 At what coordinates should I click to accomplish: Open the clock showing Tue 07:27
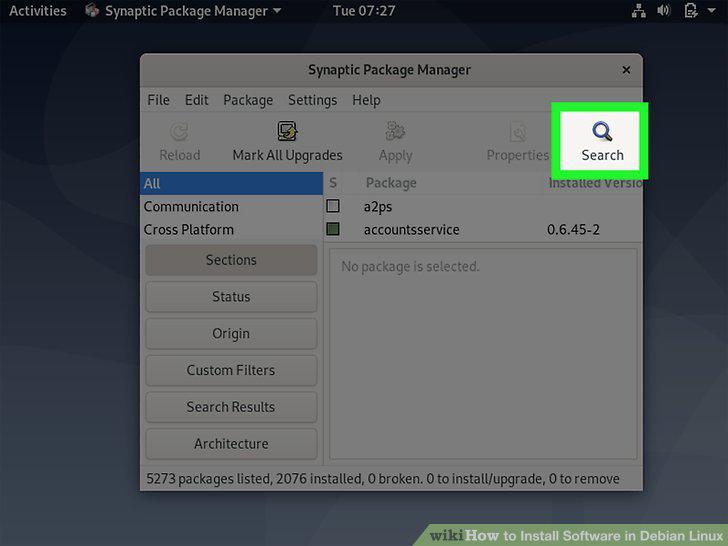point(364,11)
